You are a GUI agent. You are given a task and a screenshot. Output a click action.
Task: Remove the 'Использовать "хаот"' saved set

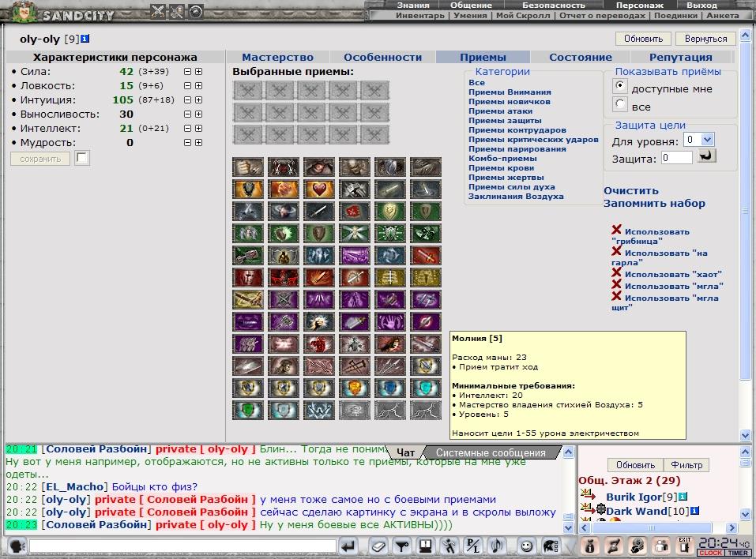pos(616,272)
